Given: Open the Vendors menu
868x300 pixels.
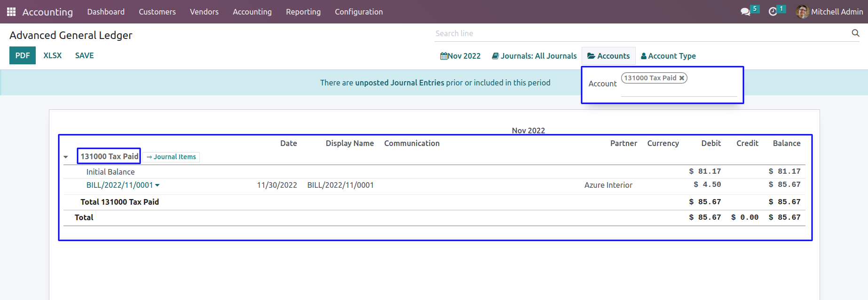Looking at the screenshot, I should click(204, 12).
